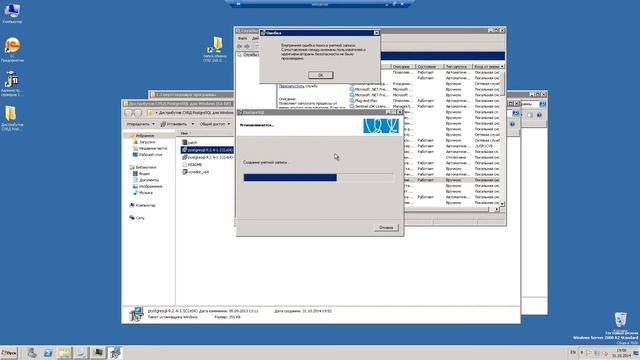
Task: Select the installer taskbar button
Action: tap(115, 353)
